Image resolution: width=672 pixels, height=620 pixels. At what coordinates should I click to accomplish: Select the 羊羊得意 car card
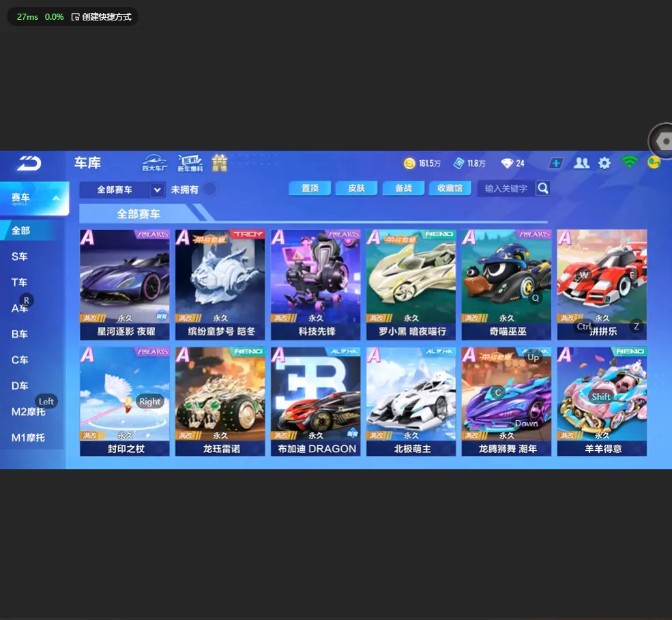click(602, 402)
